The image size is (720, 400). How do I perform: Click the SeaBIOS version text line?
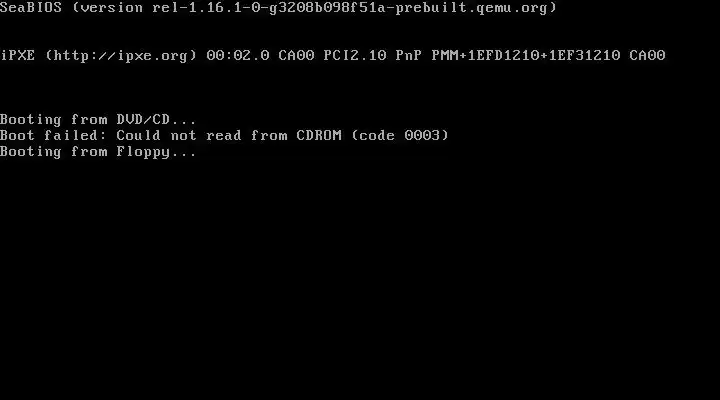278,7
